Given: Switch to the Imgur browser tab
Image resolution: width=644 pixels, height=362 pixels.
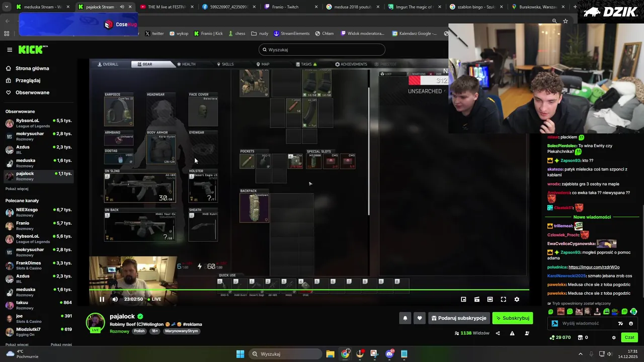Looking at the screenshot, I should click(x=415, y=7).
